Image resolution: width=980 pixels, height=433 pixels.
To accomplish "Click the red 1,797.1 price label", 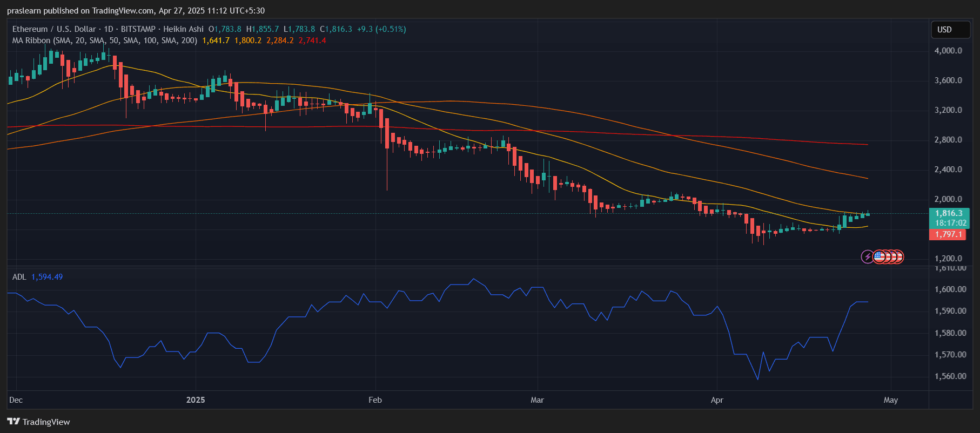I will (x=949, y=234).
